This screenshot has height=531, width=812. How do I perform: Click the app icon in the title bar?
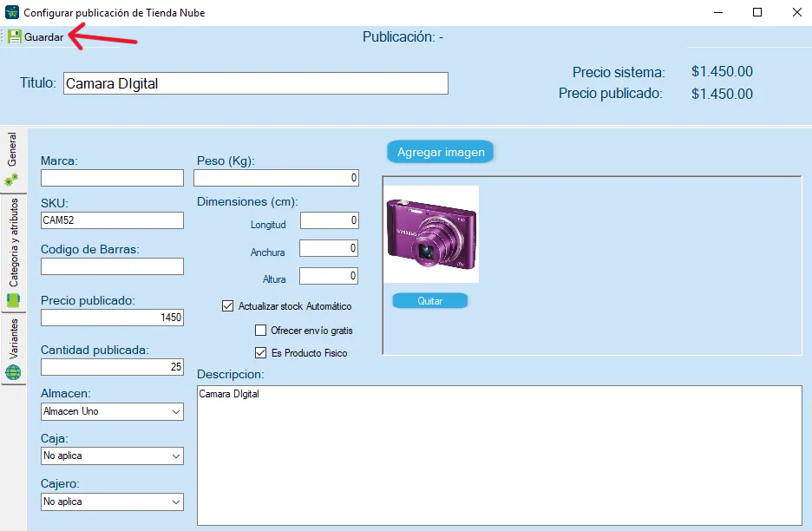click(12, 12)
